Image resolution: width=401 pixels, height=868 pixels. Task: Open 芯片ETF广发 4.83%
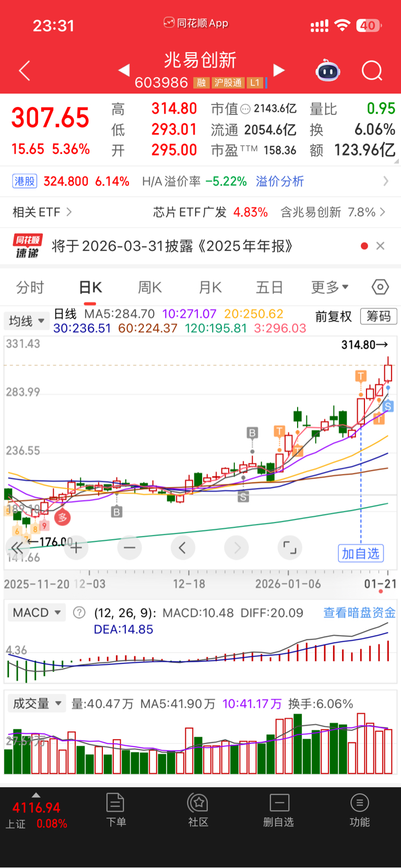[210, 212]
